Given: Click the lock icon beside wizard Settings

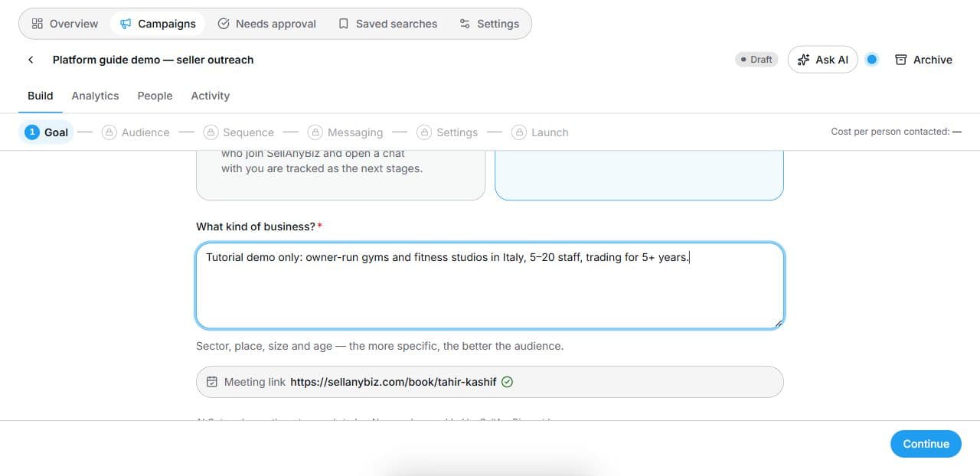Looking at the screenshot, I should pyautogui.click(x=424, y=132).
